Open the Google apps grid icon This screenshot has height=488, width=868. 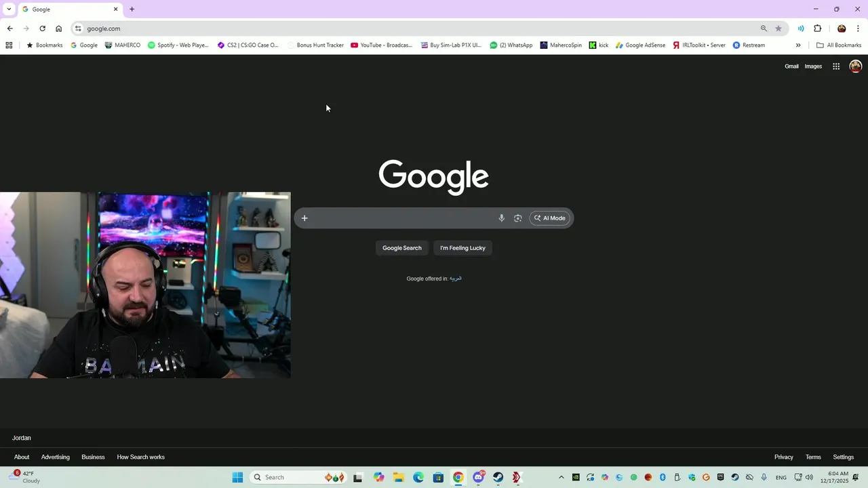pyautogui.click(x=836, y=66)
